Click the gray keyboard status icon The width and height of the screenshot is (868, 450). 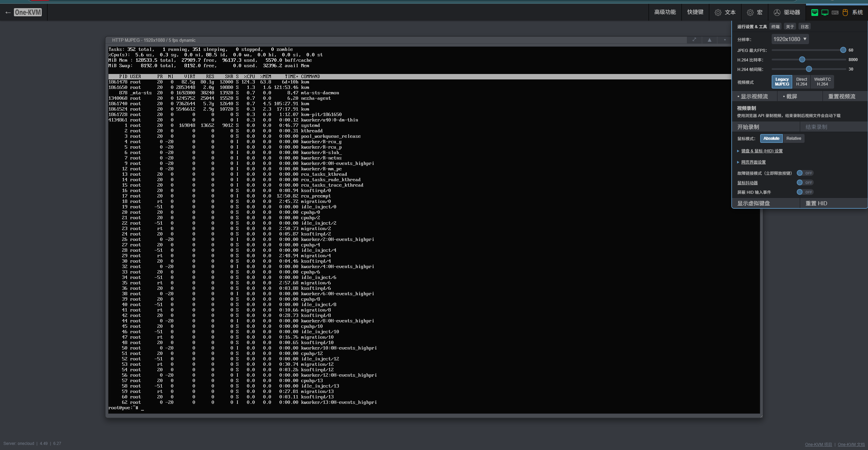click(835, 13)
